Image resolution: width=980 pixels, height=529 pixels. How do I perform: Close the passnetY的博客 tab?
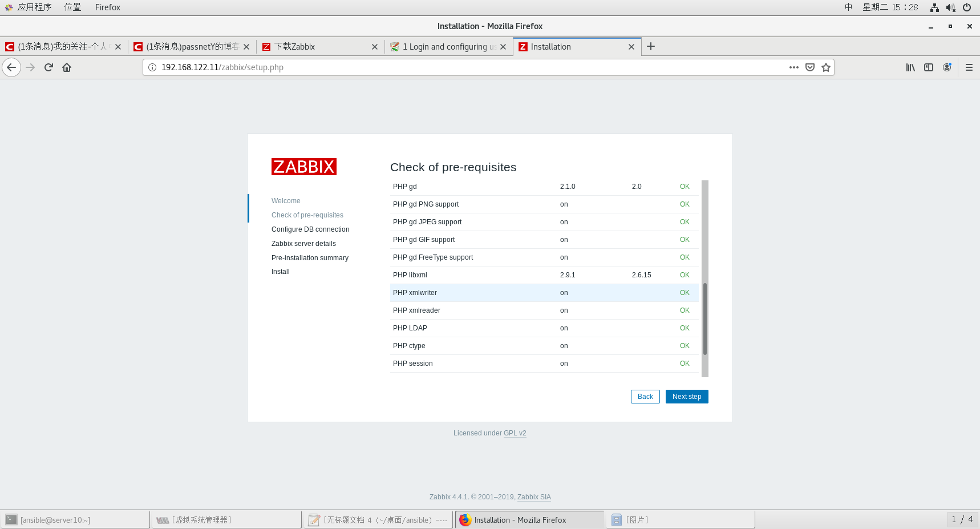[246, 47]
